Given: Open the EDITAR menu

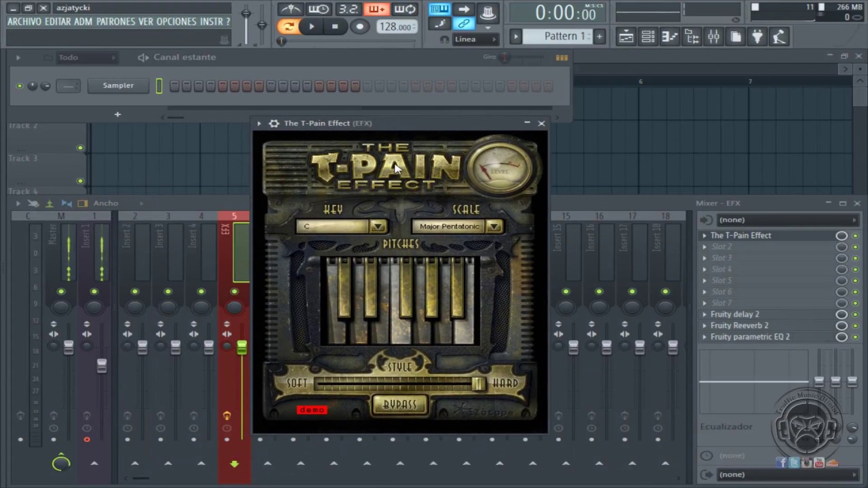Looking at the screenshot, I should click(x=58, y=22).
